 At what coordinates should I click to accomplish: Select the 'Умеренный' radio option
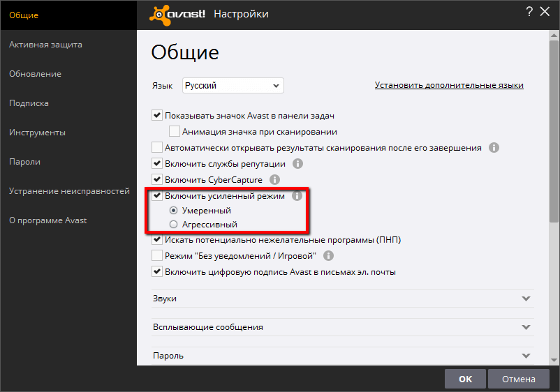pyautogui.click(x=174, y=211)
